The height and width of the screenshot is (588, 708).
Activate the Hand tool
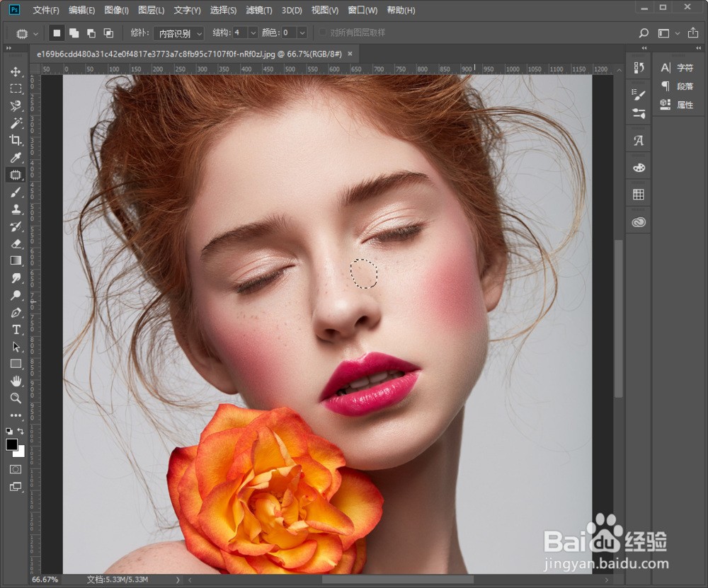coord(16,381)
